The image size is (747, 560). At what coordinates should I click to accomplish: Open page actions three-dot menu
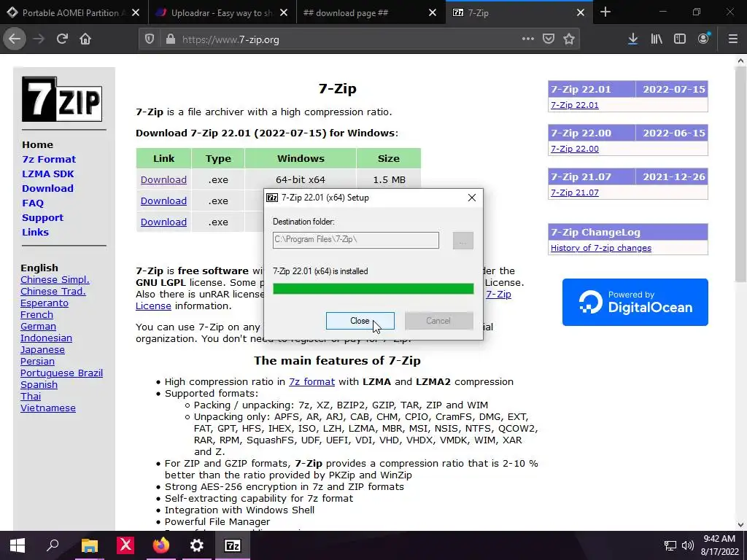pos(528,39)
